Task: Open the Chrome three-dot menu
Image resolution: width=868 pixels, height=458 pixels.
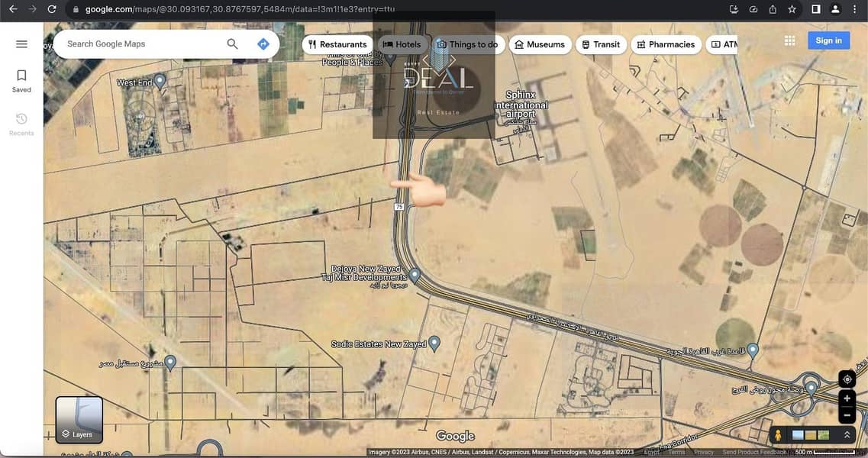Action: click(857, 9)
